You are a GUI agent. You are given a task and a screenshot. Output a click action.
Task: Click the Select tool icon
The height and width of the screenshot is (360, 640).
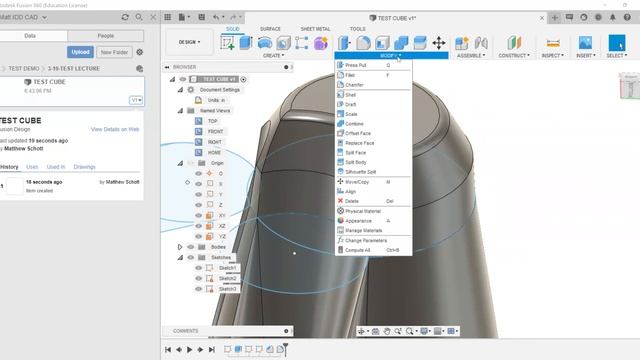tap(617, 43)
